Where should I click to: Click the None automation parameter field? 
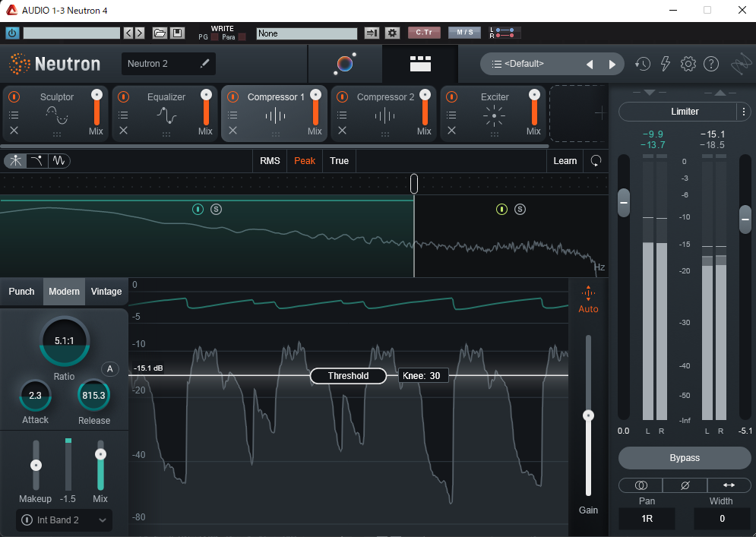pos(307,33)
